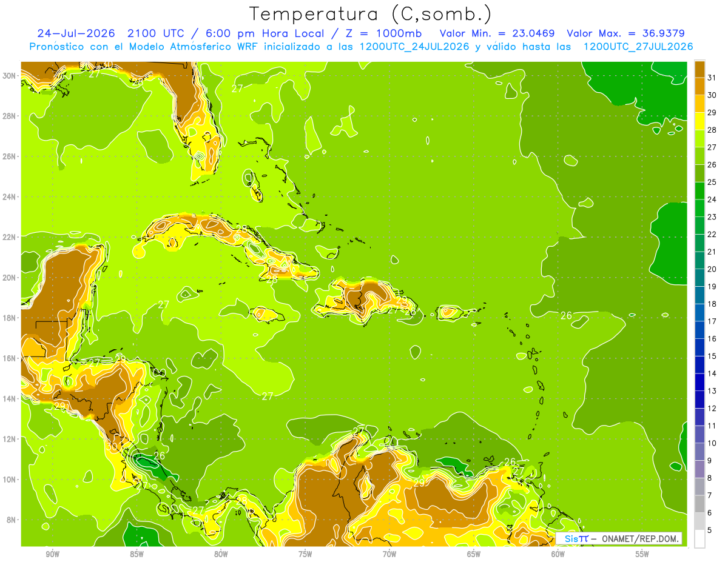The width and height of the screenshot is (728, 562).
Task: Click color-scale value "5"
Action: click(710, 530)
